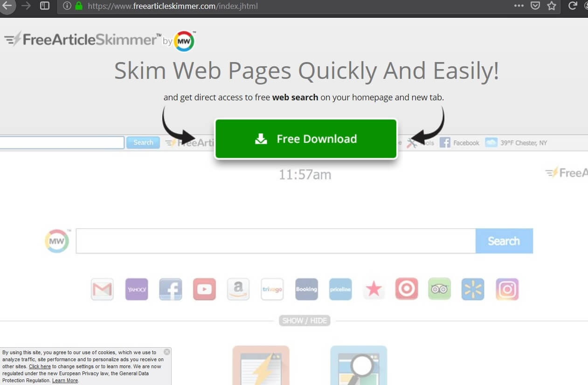Open the Facebook shortcut in the toolbar
Viewport: 588px width, 385px height.
pyautogui.click(x=459, y=143)
